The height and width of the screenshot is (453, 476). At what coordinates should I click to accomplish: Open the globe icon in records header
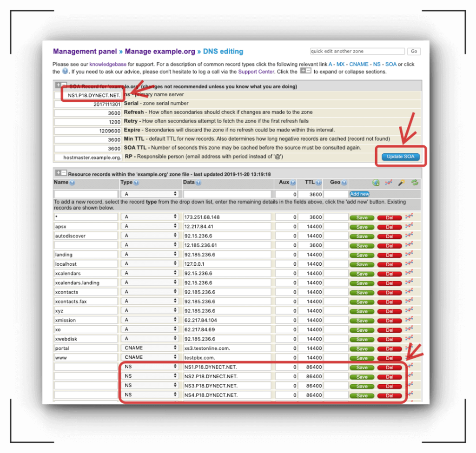coord(376,183)
